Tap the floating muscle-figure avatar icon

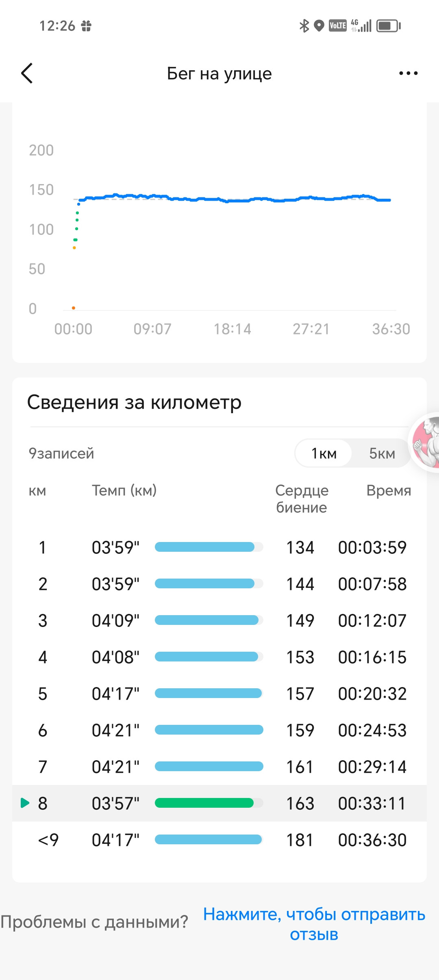point(425,442)
